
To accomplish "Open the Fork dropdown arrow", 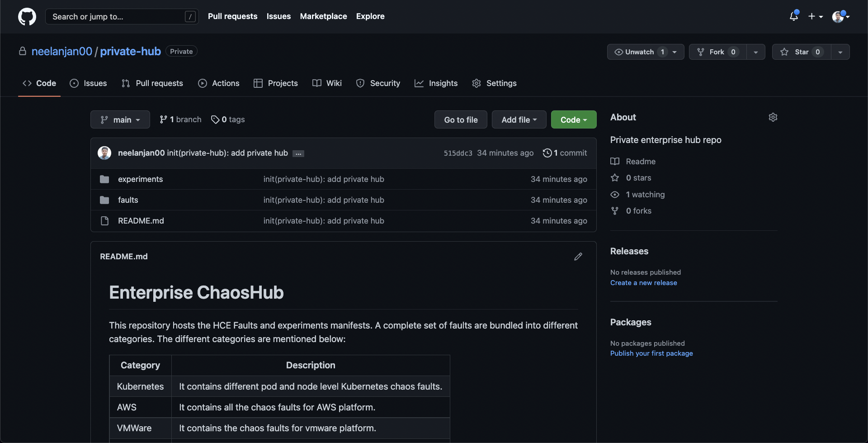I will coord(756,52).
